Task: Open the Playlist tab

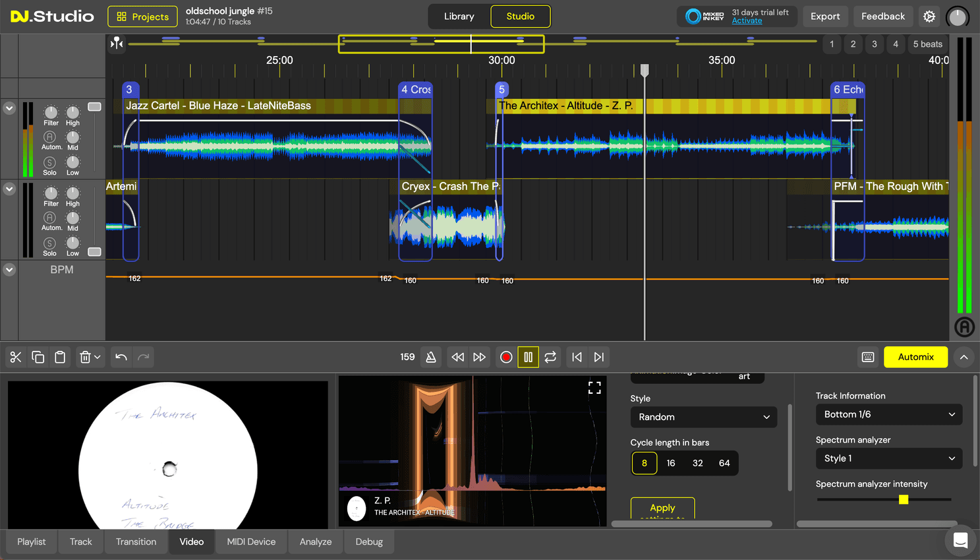Action: pos(32,542)
